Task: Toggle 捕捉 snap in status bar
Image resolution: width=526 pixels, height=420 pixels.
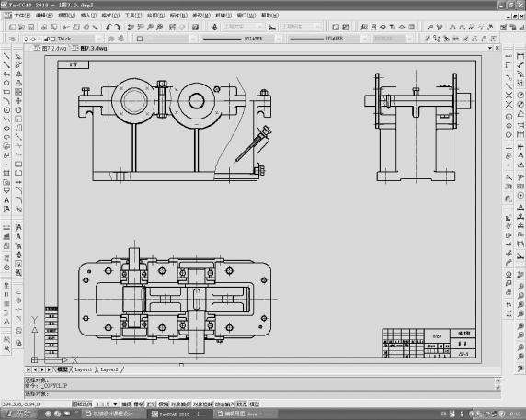Action: [127, 404]
